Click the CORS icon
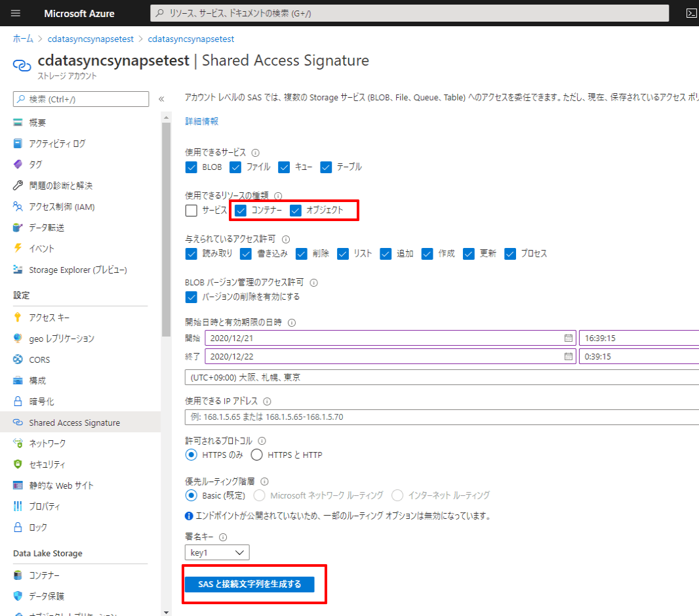This screenshot has width=699, height=616. 18,359
